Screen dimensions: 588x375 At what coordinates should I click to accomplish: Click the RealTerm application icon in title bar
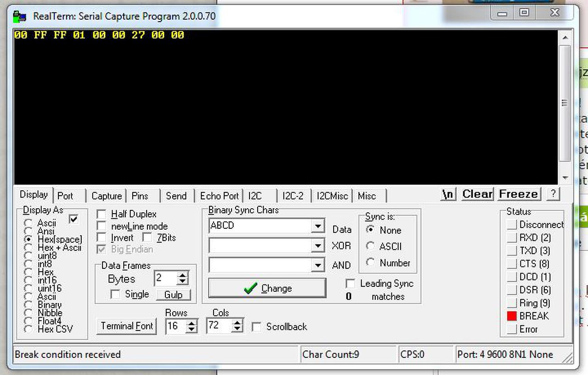[x=20, y=17]
